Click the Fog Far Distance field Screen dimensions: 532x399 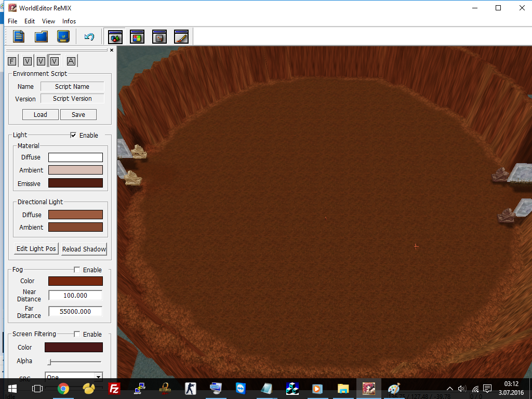click(x=75, y=312)
